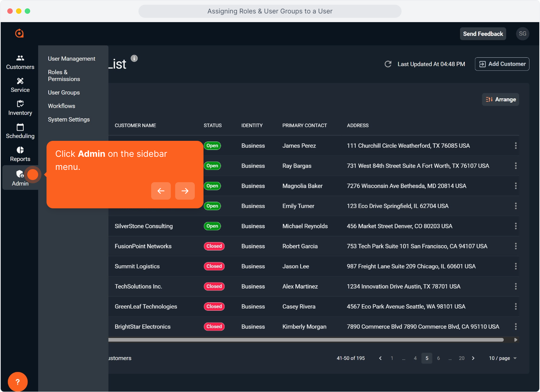Open the Service sidebar icon
This screenshot has width=540, height=392.
[x=20, y=85]
